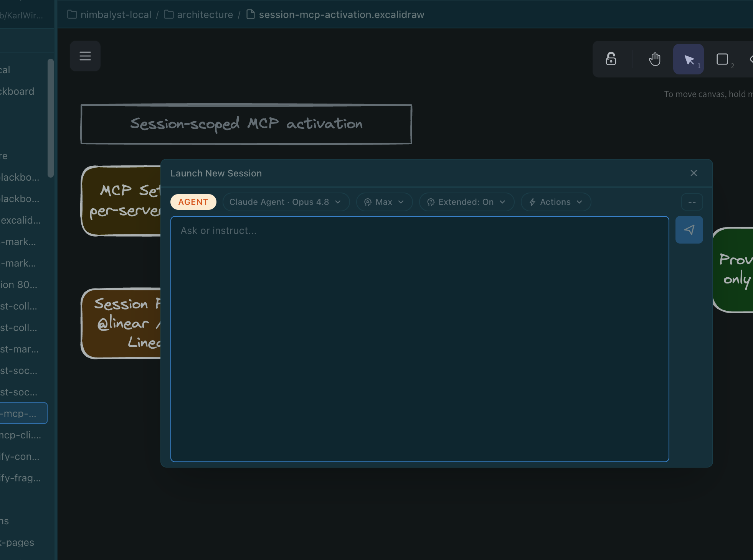Image resolution: width=753 pixels, height=560 pixels.
Task: Select the green Prov only canvas shape
Action: tap(733, 270)
